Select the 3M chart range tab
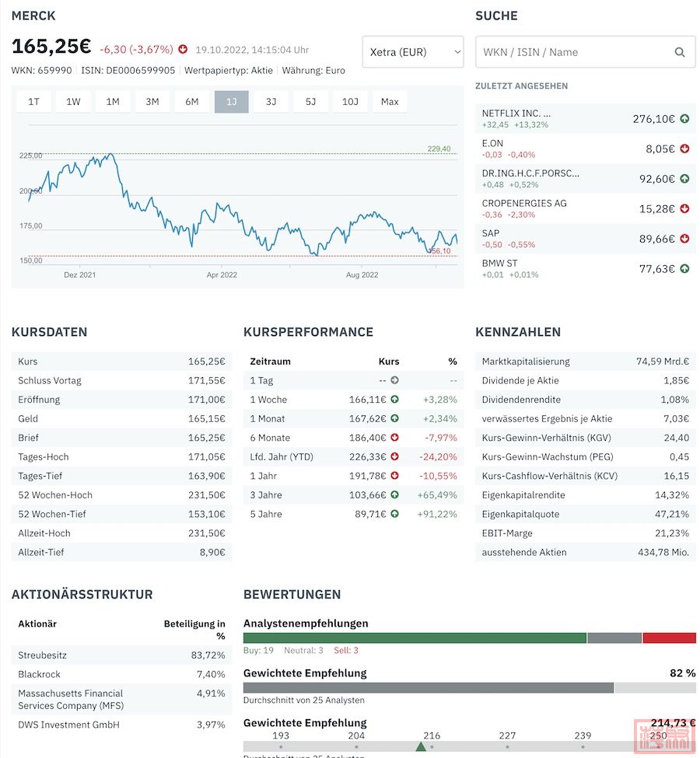This screenshot has height=758, width=700. click(152, 102)
